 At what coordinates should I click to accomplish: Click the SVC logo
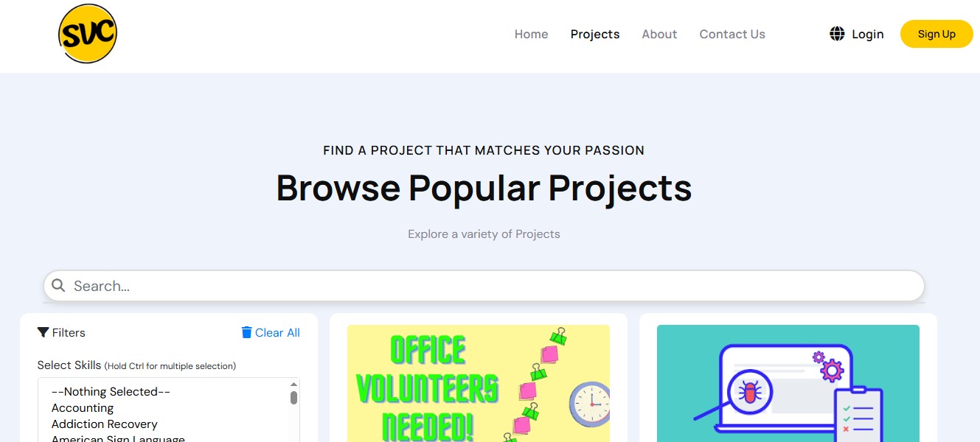[88, 34]
